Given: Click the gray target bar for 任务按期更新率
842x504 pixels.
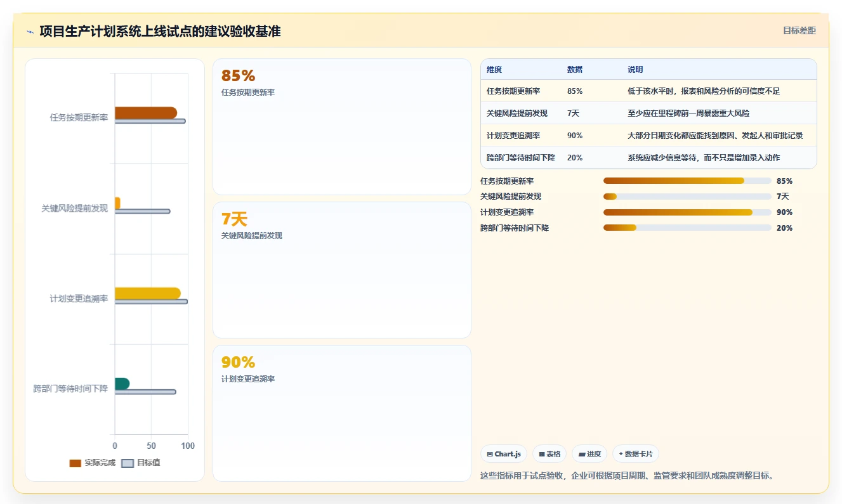Looking at the screenshot, I should coord(150,121).
